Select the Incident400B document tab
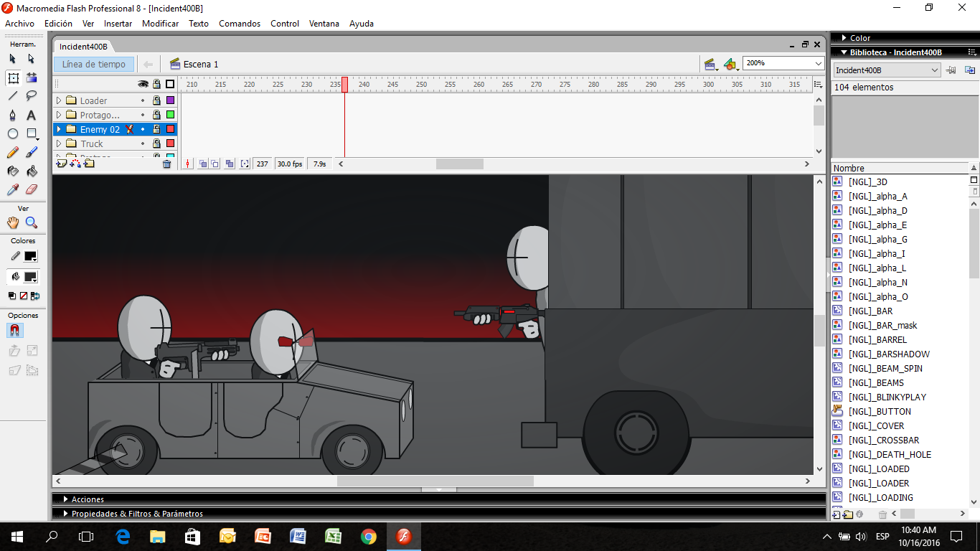 83,47
